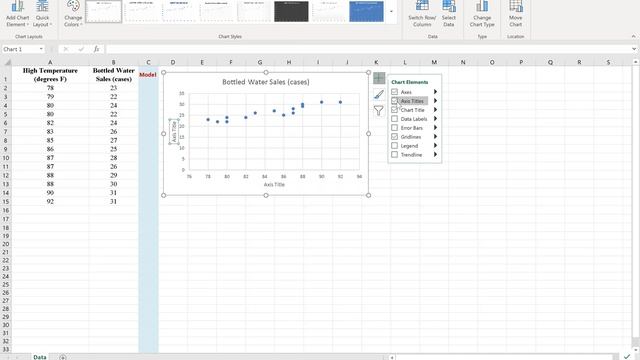Open the Add Chart Element menu
Image resolution: width=640 pixels, height=360 pixels.
[x=18, y=14]
